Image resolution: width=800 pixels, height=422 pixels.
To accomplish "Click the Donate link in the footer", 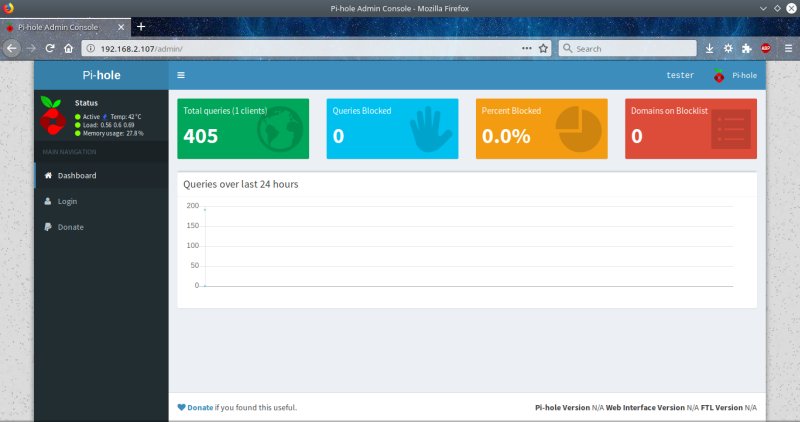I will coord(200,408).
